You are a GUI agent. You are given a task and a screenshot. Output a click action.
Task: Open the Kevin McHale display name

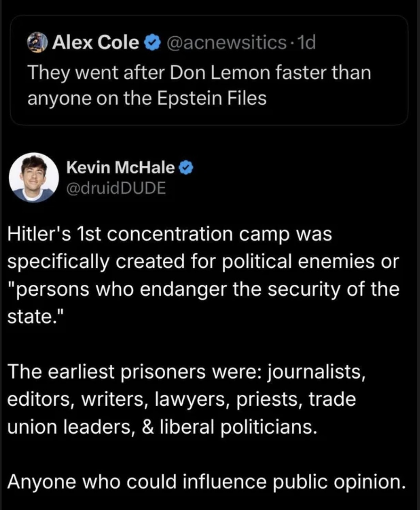tap(120, 168)
